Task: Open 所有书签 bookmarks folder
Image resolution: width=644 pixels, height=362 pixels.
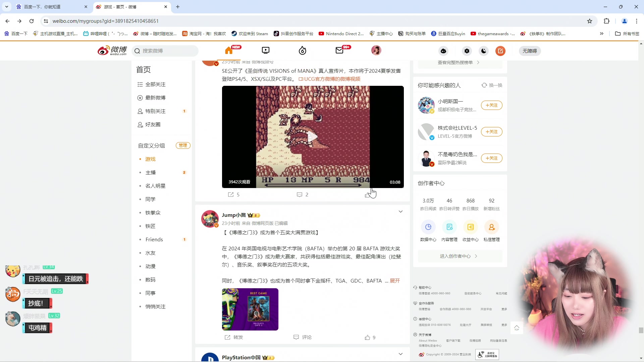Action: pyautogui.click(x=627, y=34)
